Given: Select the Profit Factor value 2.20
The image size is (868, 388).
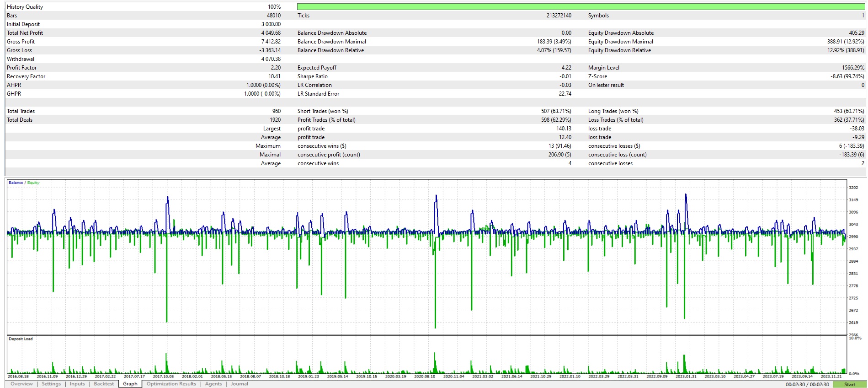Looking at the screenshot, I should pos(276,68).
